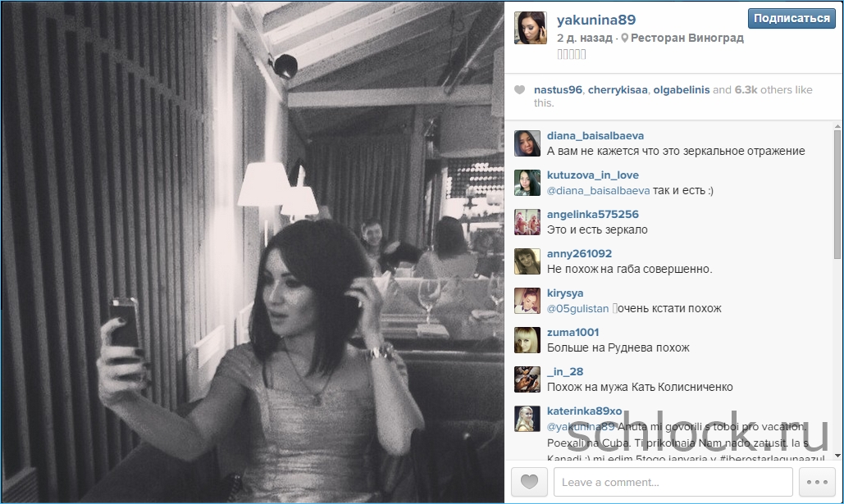Open kutuzova_in_love commenter avatar
Viewport: 844px width, 504px height.
(527, 183)
